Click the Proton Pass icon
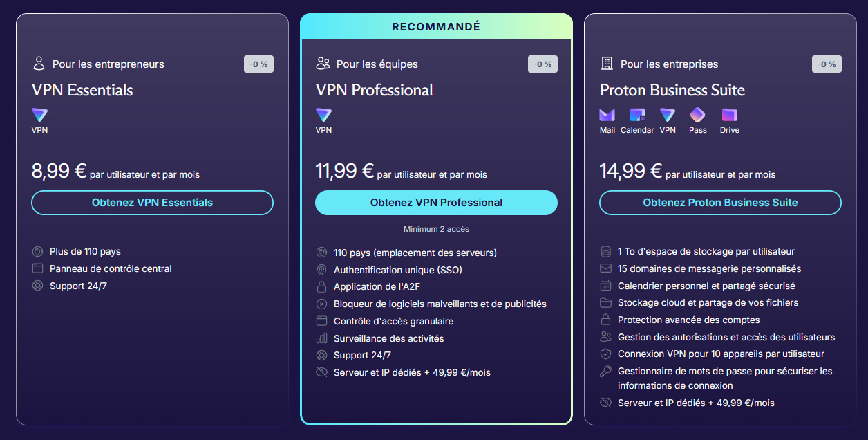This screenshot has width=868, height=440. tap(697, 115)
